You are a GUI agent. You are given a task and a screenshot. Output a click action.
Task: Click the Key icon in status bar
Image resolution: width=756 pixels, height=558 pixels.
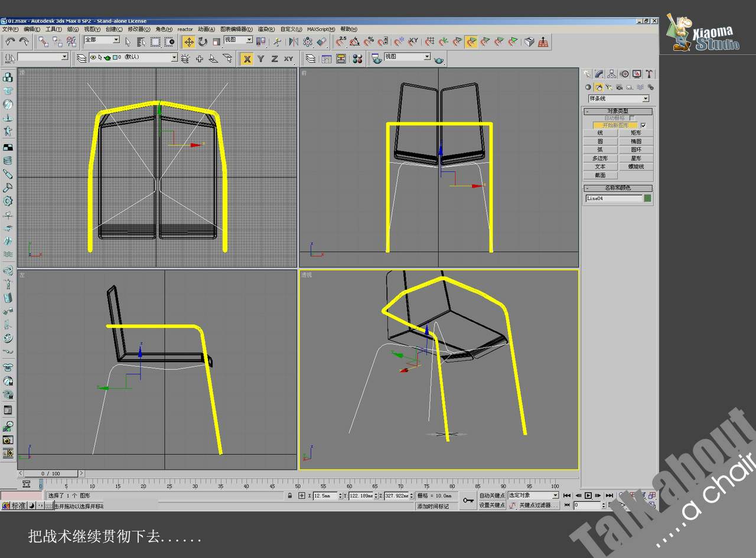(x=468, y=500)
